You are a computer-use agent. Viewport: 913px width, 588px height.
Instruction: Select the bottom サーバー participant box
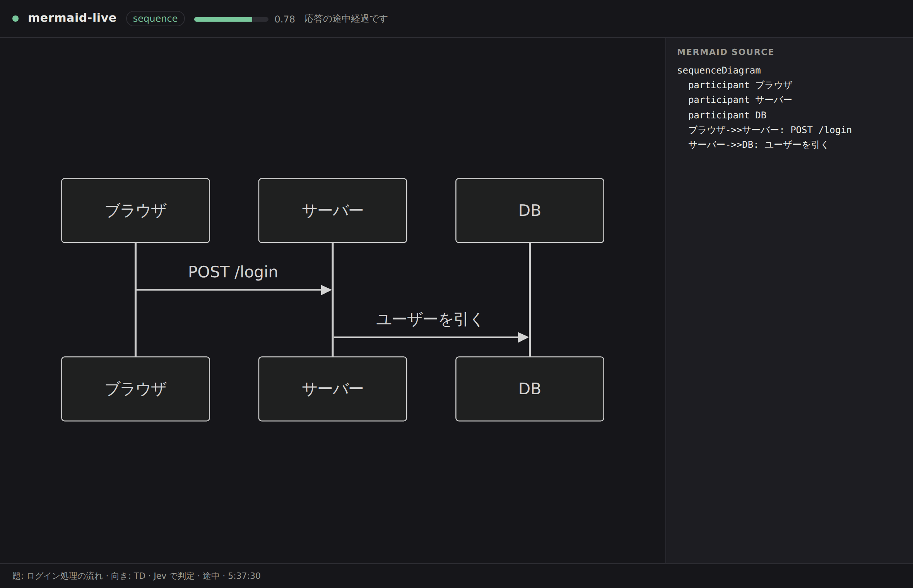(x=332, y=389)
